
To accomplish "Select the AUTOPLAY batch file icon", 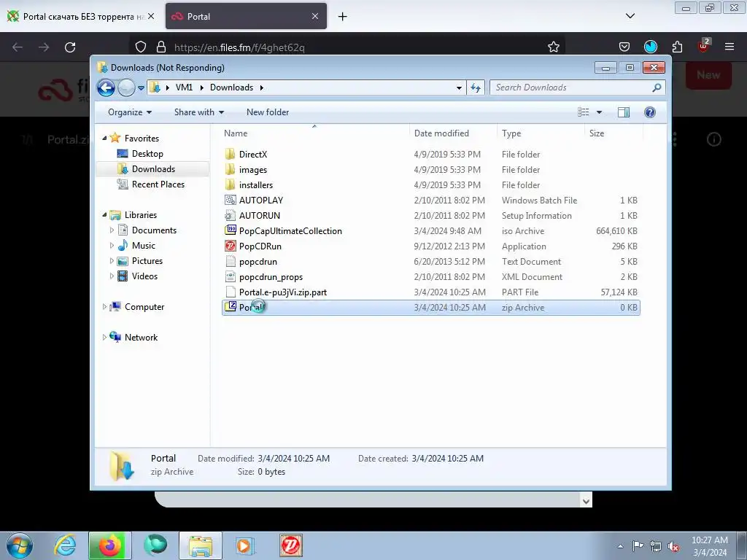I will click(x=230, y=200).
